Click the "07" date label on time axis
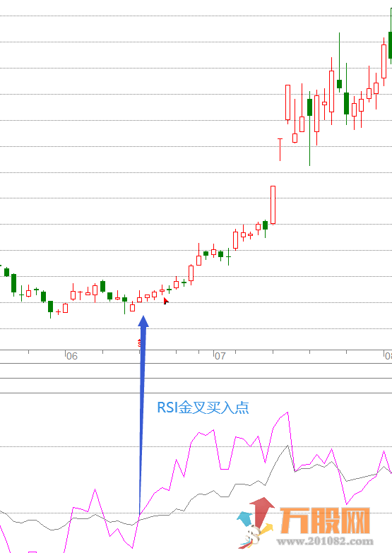Screen dimensions: 392x553 click(x=220, y=356)
